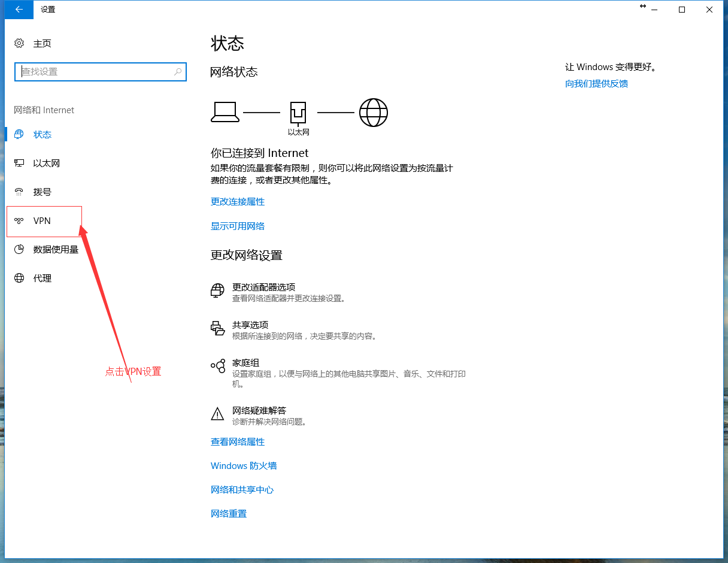728x563 pixels.
Task: Click the search magnifier icon
Action: (178, 72)
